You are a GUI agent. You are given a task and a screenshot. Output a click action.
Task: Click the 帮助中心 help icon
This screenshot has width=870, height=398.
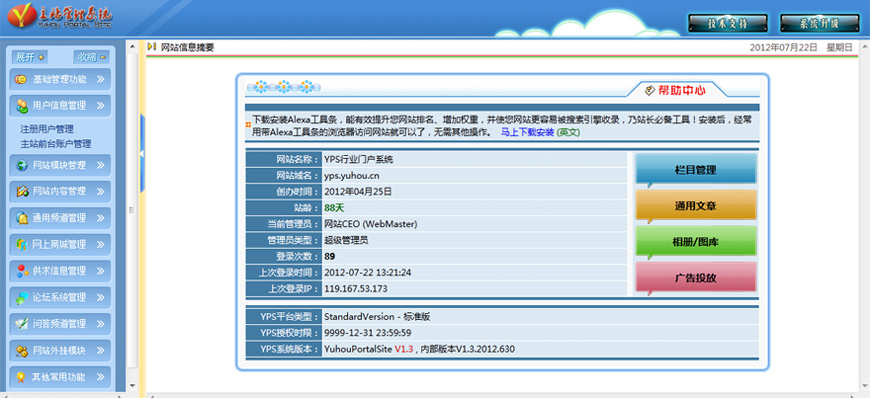tap(650, 90)
